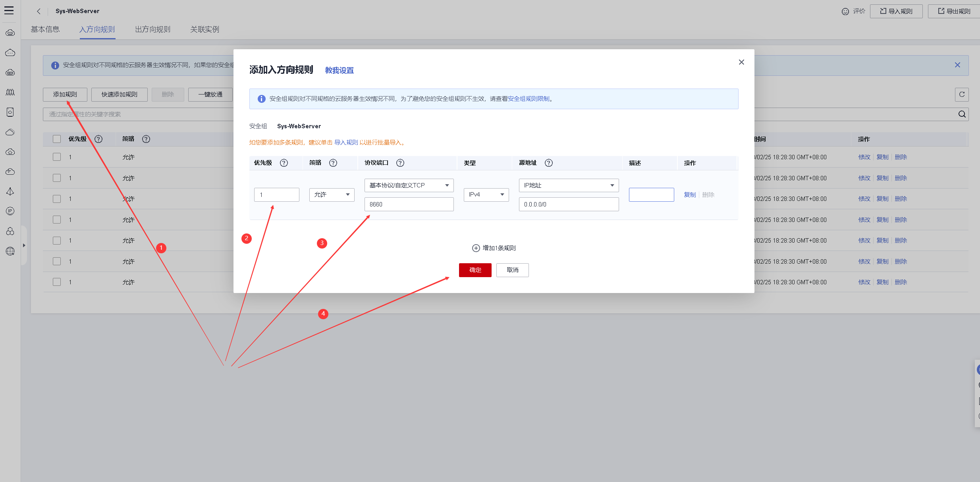Click the smiley 评价 feedback icon
This screenshot has height=482, width=980.
845,12
